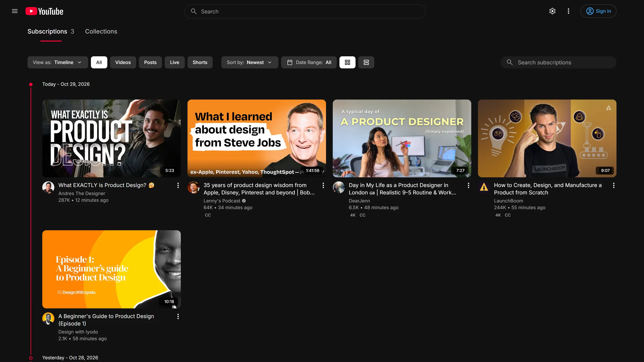Switch to list view layout

(x=366, y=62)
